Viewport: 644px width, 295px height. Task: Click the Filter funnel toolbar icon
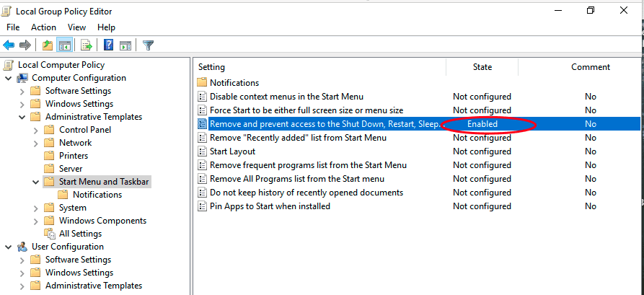pos(148,45)
